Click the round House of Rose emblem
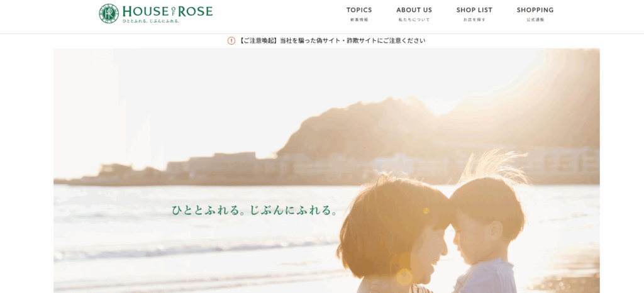The height and width of the screenshot is (293, 644). click(x=109, y=13)
